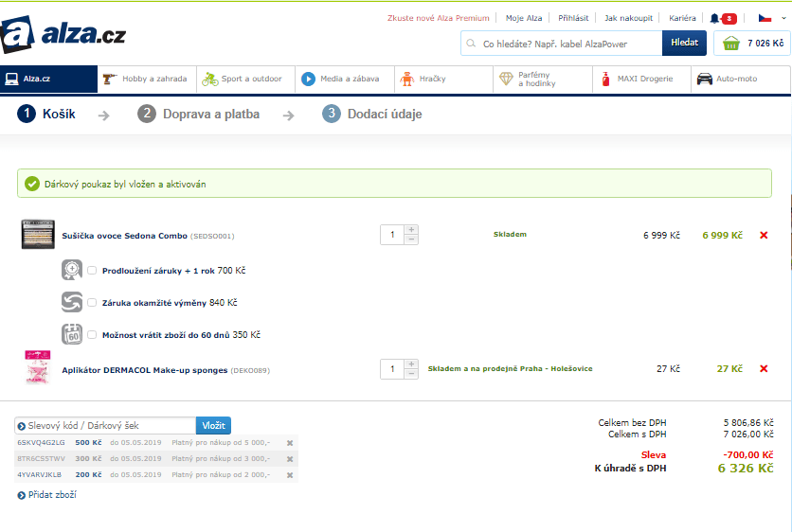The width and height of the screenshot is (792, 532).
Task: Click the Sport a outdoor bicycle icon
Action: click(210, 79)
